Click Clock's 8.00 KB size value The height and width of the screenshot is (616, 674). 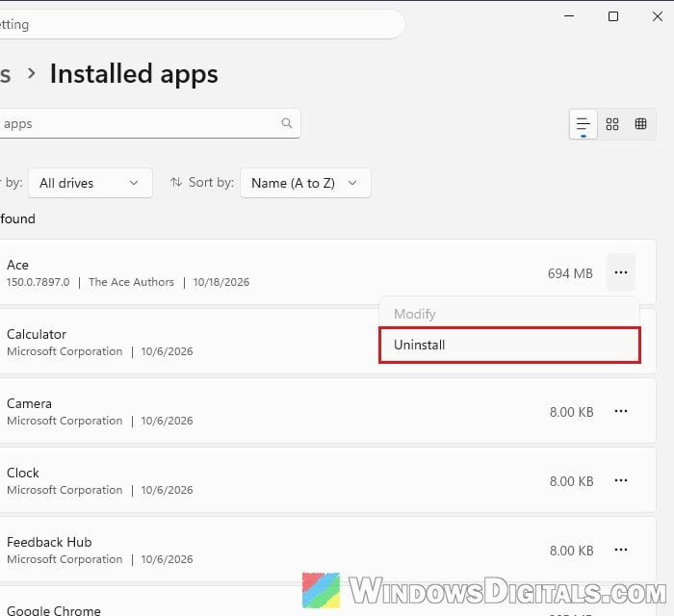pyautogui.click(x=571, y=481)
